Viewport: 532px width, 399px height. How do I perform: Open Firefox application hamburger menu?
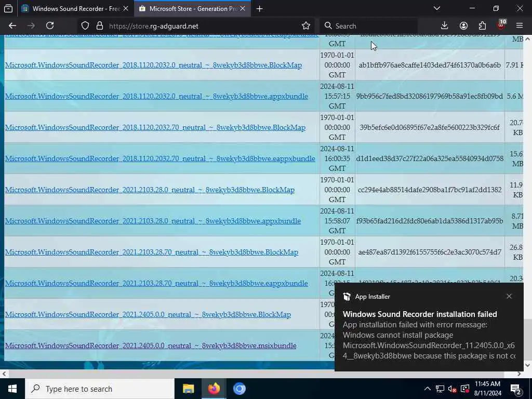coord(520,26)
